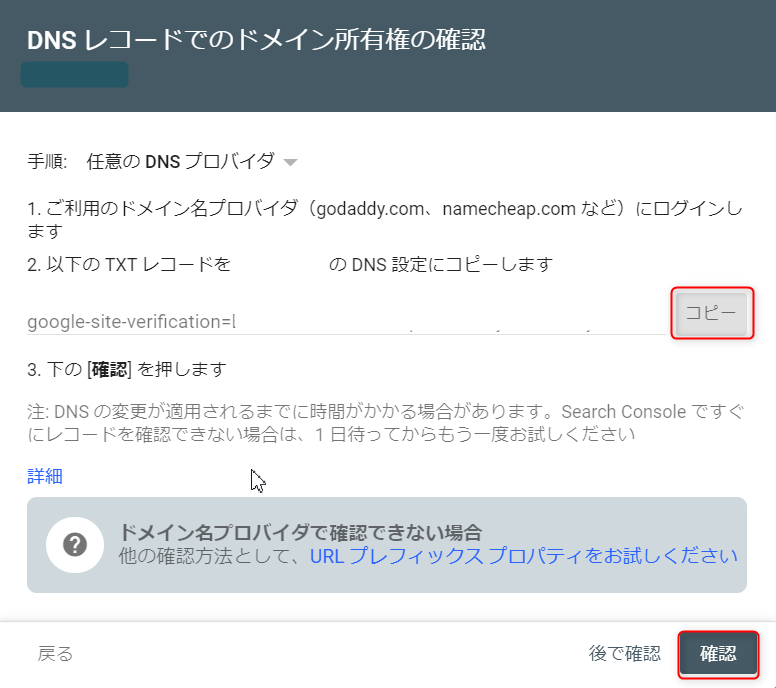Click the 手順: label
Screen dimensions: 776x688
point(47,161)
